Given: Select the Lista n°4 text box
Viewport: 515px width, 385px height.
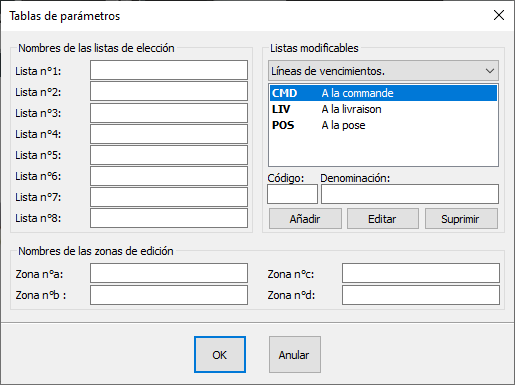Looking at the screenshot, I should click(169, 134).
